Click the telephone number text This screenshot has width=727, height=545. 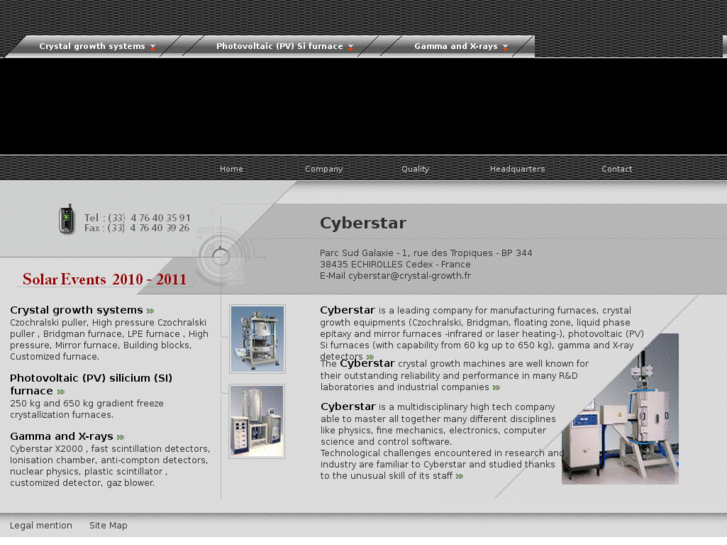coord(137,218)
